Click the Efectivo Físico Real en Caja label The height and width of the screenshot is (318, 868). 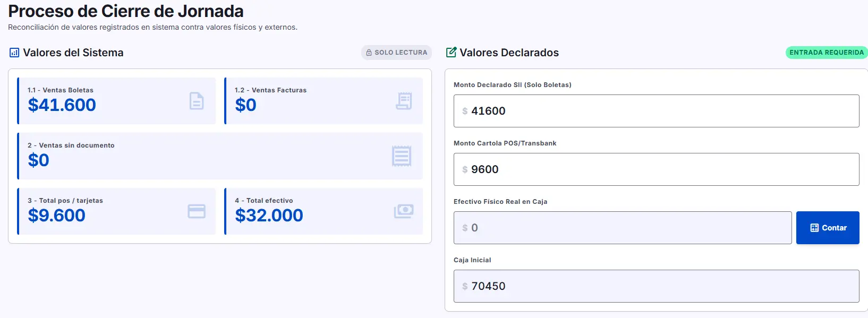pos(500,202)
